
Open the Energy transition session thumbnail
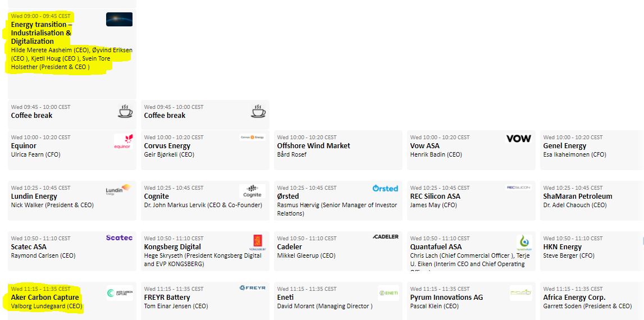tap(119, 20)
